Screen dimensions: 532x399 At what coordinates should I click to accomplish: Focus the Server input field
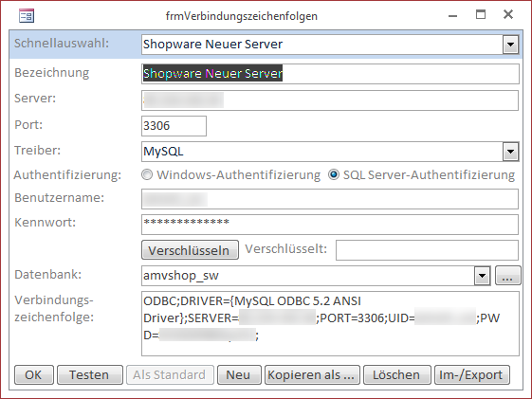tap(330, 100)
